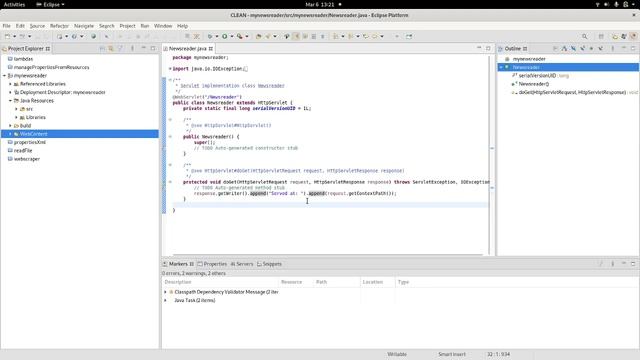Toggle Hide Static Members in Outline
The height and width of the screenshot is (360, 640).
pos(582,48)
